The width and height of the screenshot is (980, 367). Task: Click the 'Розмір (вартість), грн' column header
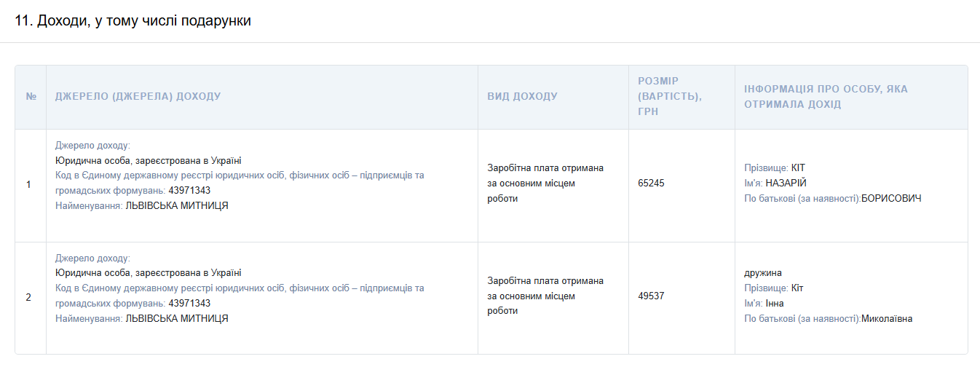pos(670,96)
